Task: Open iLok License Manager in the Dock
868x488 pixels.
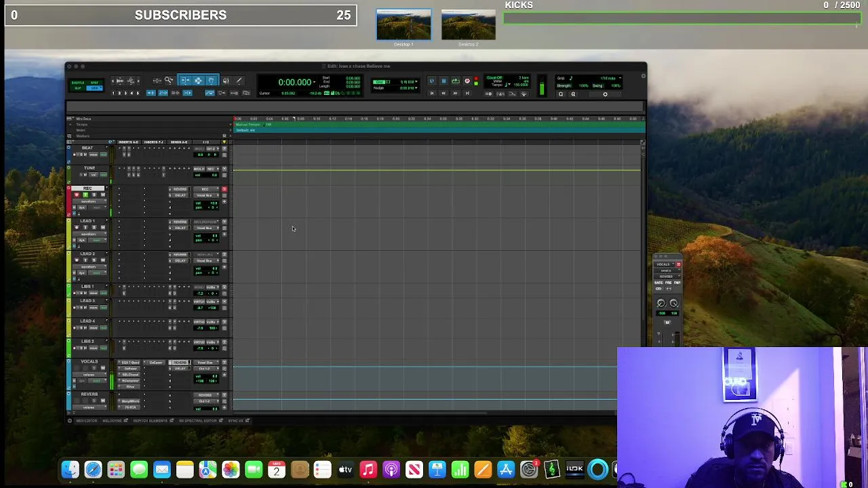Action: [575, 469]
